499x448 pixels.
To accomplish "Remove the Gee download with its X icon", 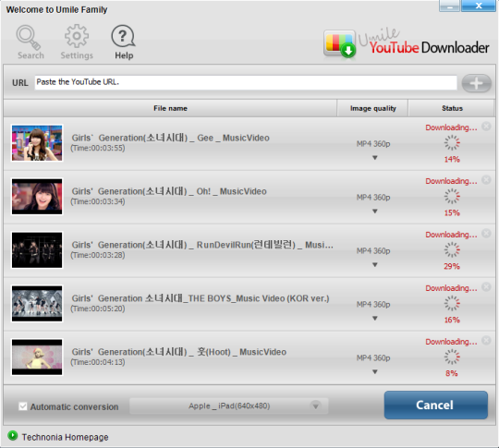I will (x=486, y=127).
